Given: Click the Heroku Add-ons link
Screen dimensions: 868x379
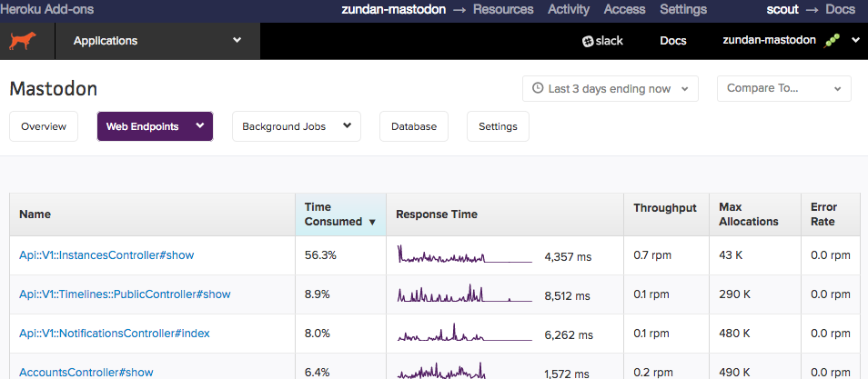Looking at the screenshot, I should [x=47, y=9].
